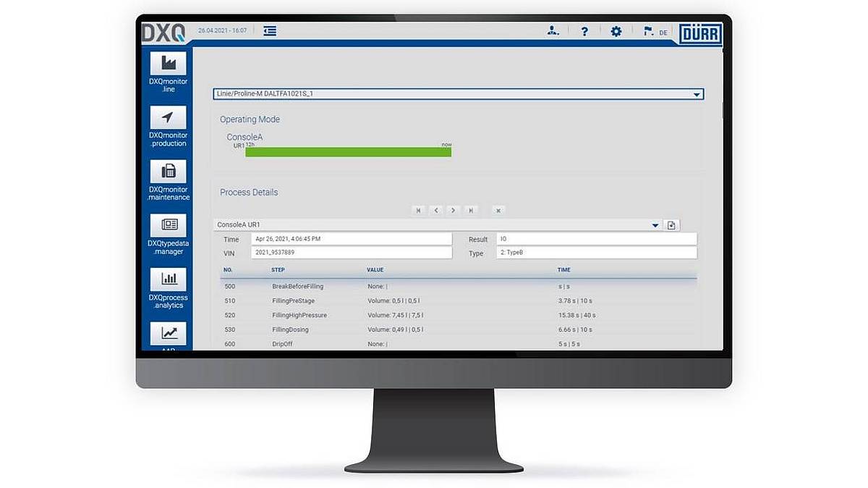Image resolution: width=868 pixels, height=488 pixels.
Task: Click the green UR1 operating mode bar
Action: [x=349, y=152]
